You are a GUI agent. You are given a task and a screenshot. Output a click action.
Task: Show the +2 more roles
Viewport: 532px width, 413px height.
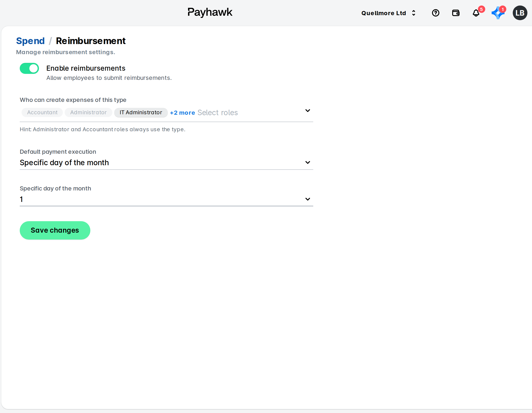(x=183, y=113)
